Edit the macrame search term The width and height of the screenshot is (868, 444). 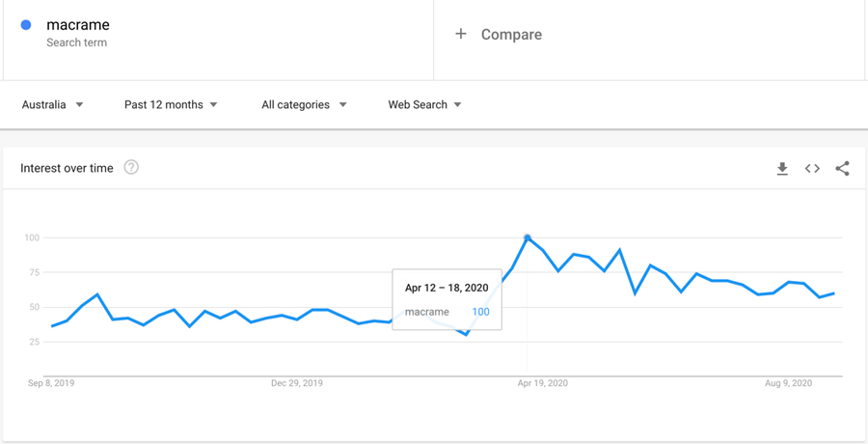[78, 25]
